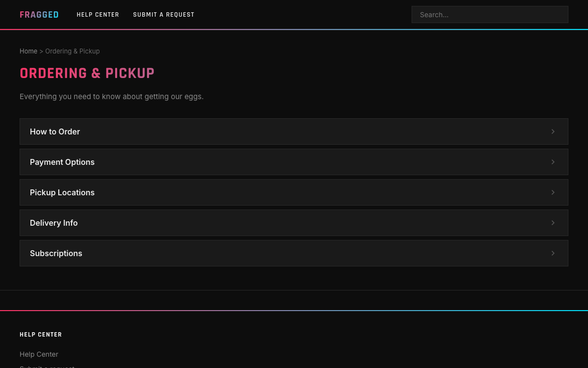Open the Pickup Locations article
588x368 pixels.
click(294, 192)
